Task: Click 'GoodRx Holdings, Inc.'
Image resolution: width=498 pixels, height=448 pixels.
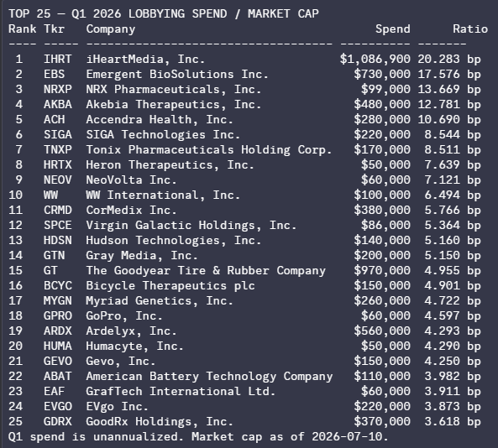Action: 160,422
